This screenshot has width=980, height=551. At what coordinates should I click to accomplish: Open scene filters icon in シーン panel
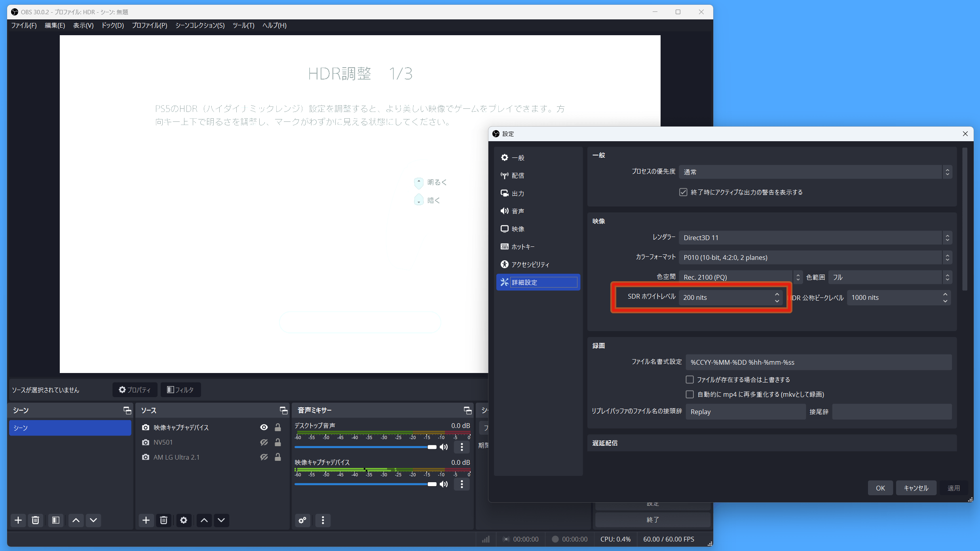(56, 520)
